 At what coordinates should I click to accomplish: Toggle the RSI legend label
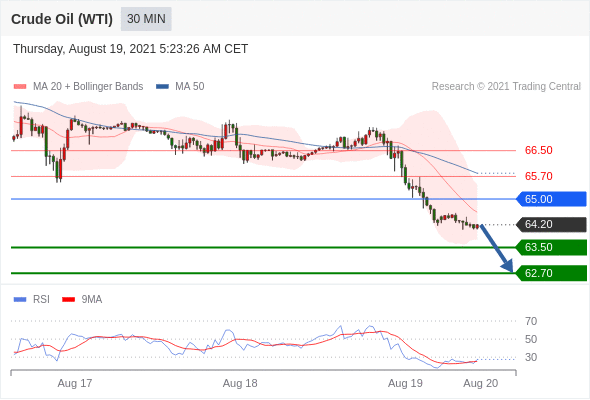point(41,300)
